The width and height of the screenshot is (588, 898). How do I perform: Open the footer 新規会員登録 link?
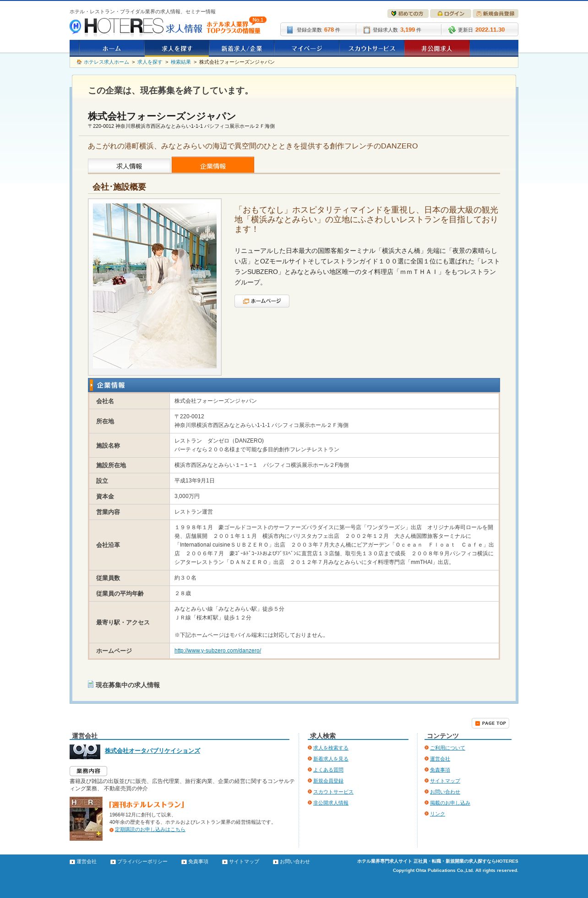328,781
